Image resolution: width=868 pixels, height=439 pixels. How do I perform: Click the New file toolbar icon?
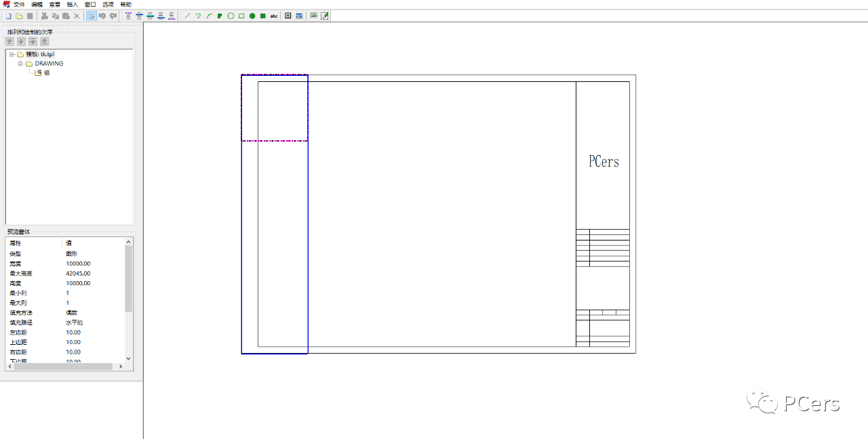pyautogui.click(x=9, y=16)
